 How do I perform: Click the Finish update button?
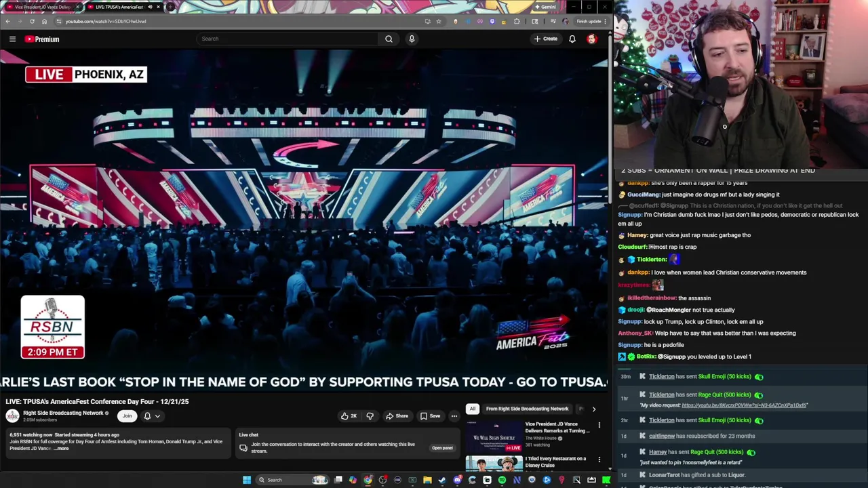[x=591, y=21]
